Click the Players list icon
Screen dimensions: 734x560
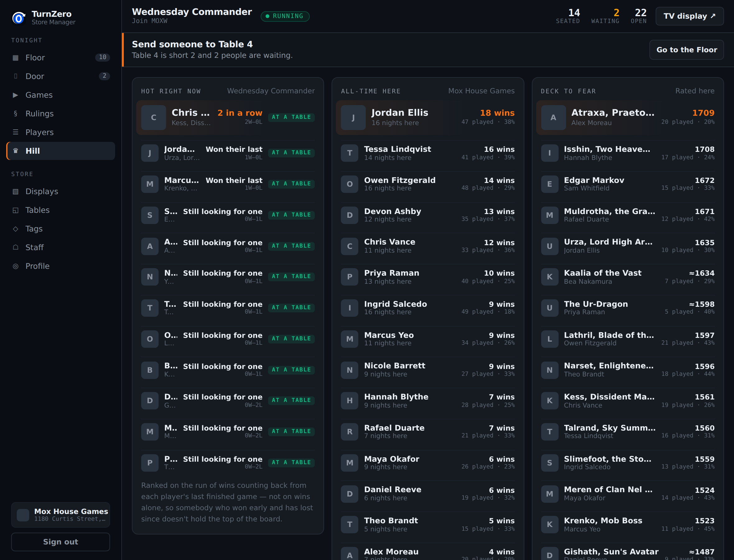[x=15, y=132]
